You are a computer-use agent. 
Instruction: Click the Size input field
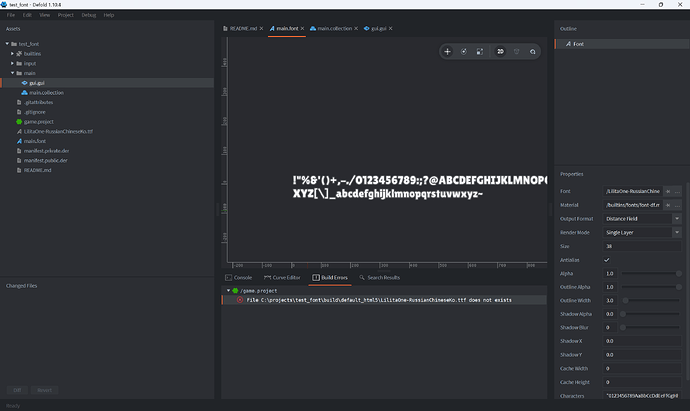click(642, 246)
